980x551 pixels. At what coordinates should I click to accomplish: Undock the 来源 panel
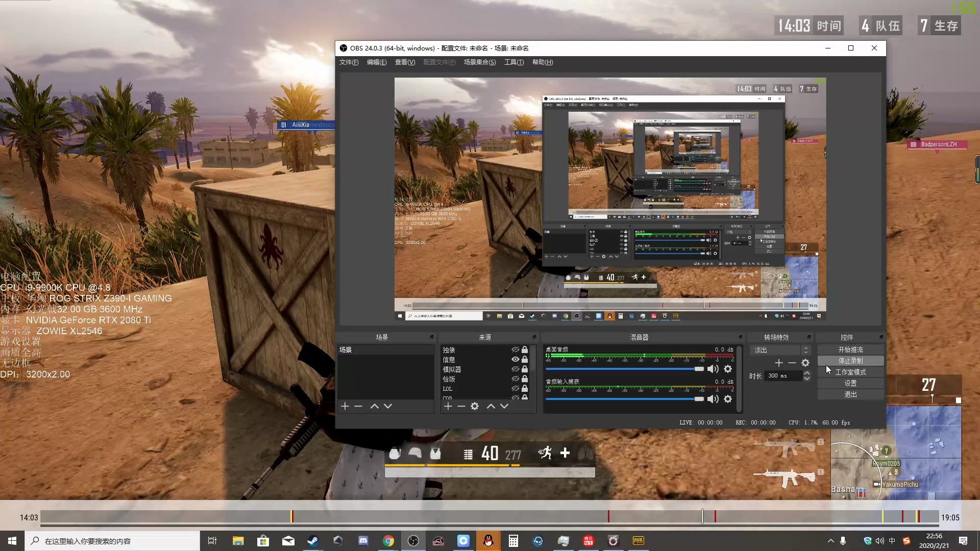(x=534, y=337)
